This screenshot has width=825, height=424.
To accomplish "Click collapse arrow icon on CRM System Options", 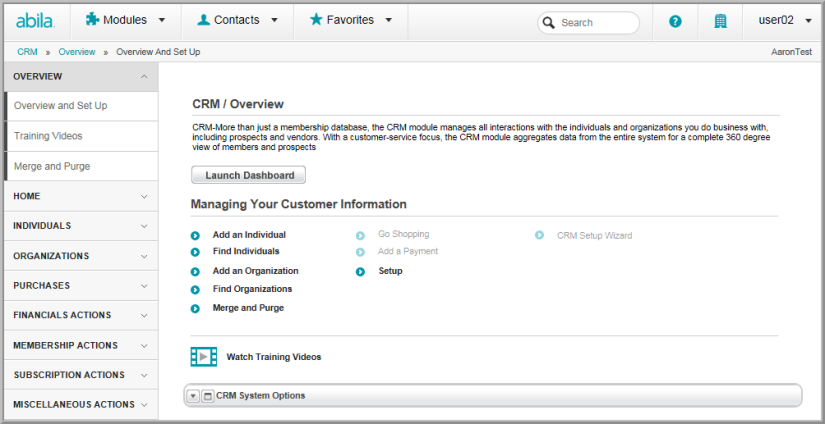I will [x=193, y=396].
